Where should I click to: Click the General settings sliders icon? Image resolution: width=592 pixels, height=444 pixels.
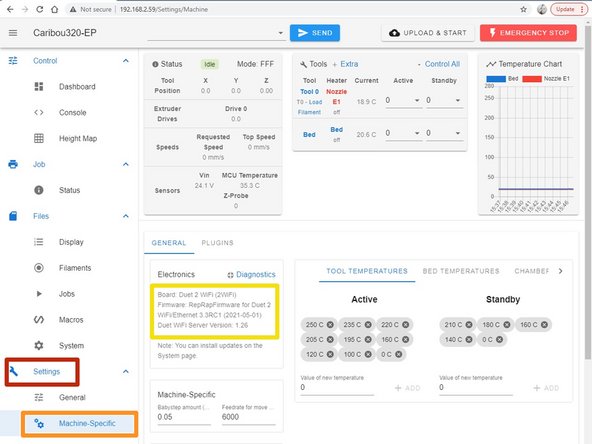tap(39, 397)
